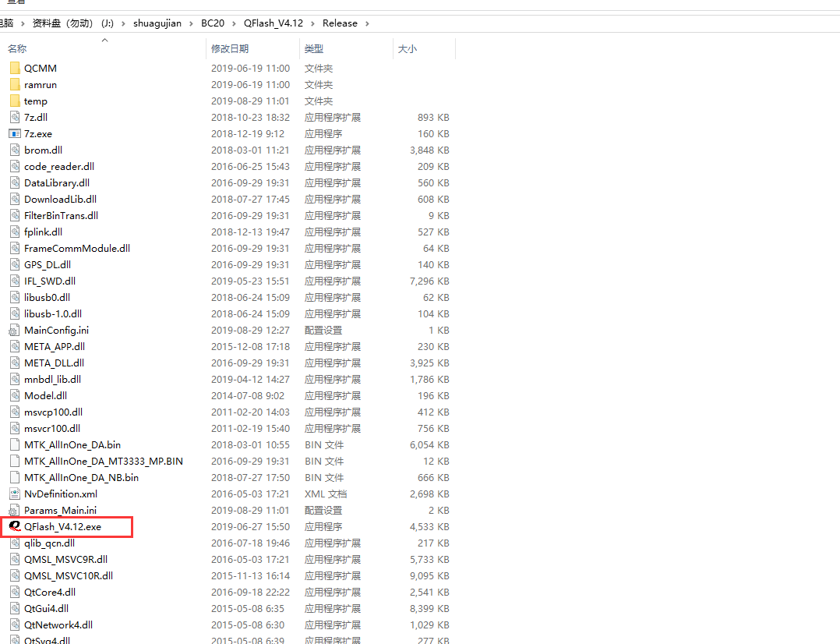Expand the chevron after 资料盘 (J:) breadcrumb
Viewport: 840px width, 644px height.
click(124, 23)
